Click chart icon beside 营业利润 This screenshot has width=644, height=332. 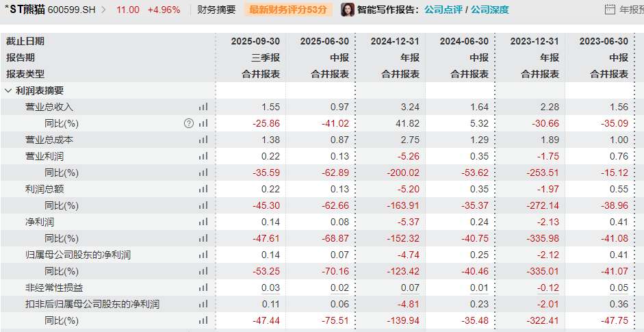[203, 156]
